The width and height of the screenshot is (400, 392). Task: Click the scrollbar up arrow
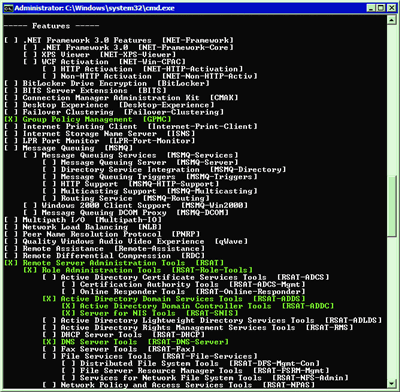[391, 20]
